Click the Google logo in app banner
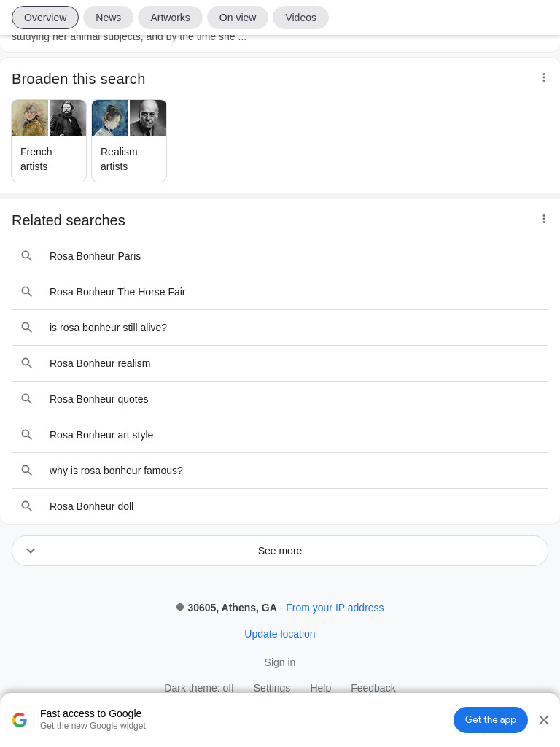 20,719
